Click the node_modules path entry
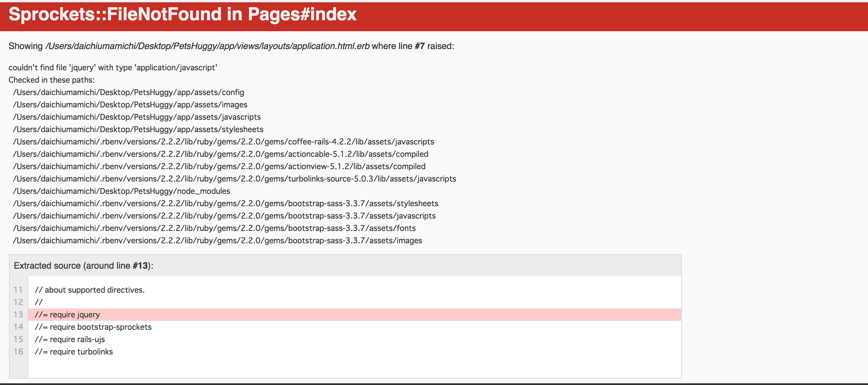The width and height of the screenshot is (868, 385). point(122,191)
